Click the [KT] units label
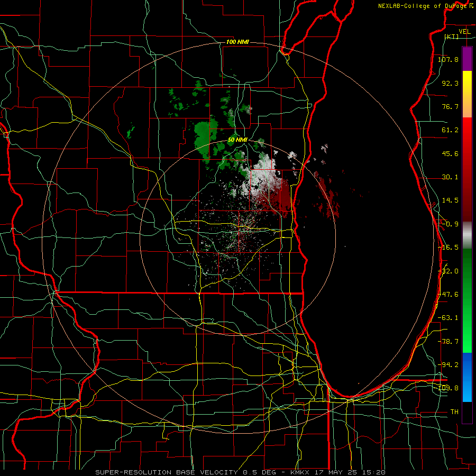 [452, 36]
